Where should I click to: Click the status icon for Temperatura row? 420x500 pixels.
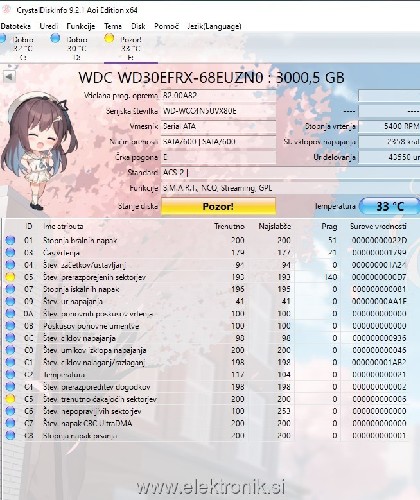(10, 374)
